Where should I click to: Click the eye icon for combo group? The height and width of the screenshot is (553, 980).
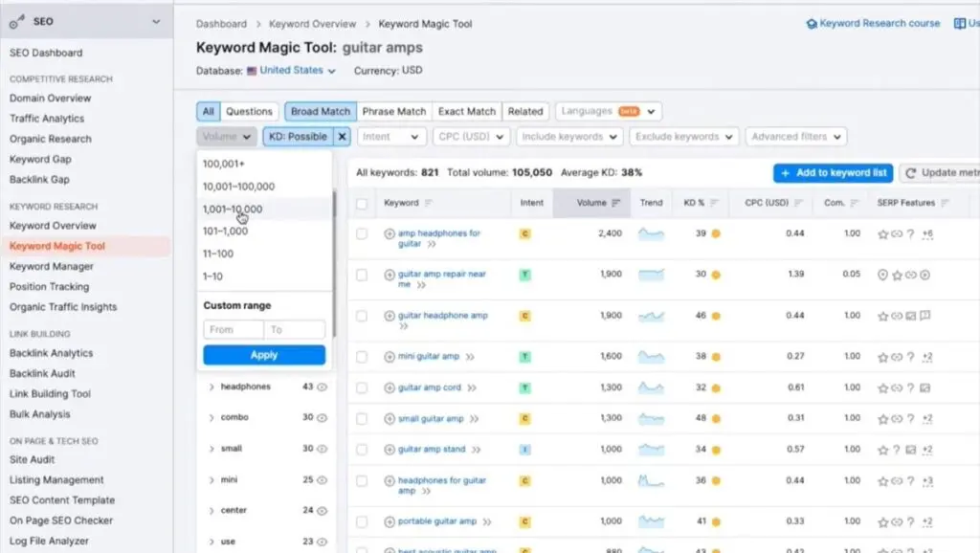point(323,418)
